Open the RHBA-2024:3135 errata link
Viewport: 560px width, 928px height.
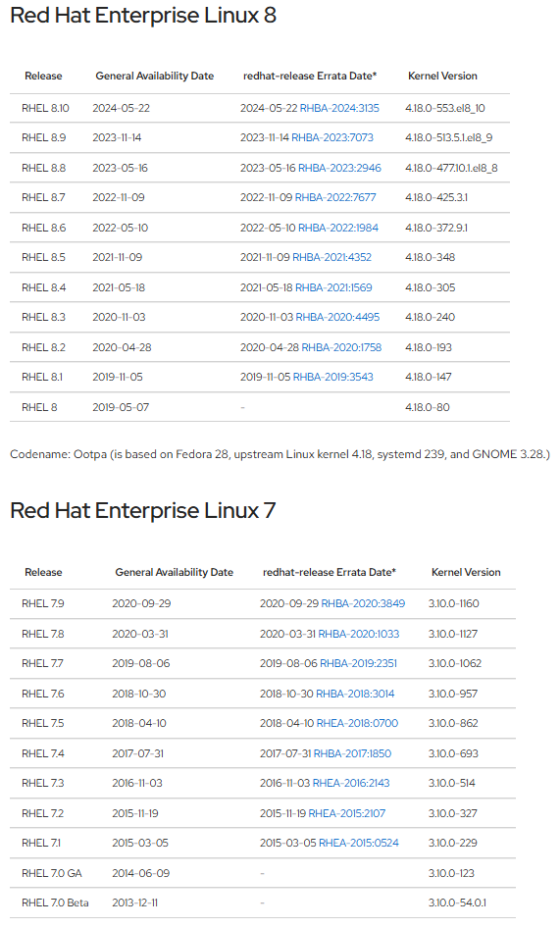pyautogui.click(x=339, y=108)
